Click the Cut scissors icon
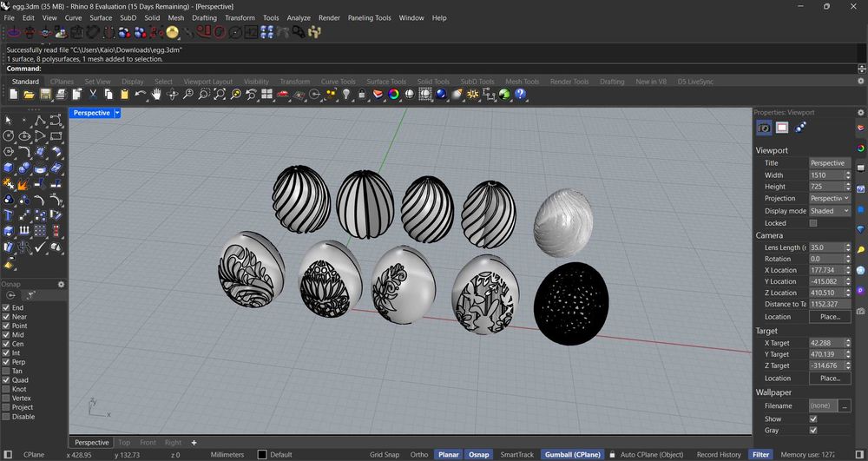 pyautogui.click(x=93, y=95)
